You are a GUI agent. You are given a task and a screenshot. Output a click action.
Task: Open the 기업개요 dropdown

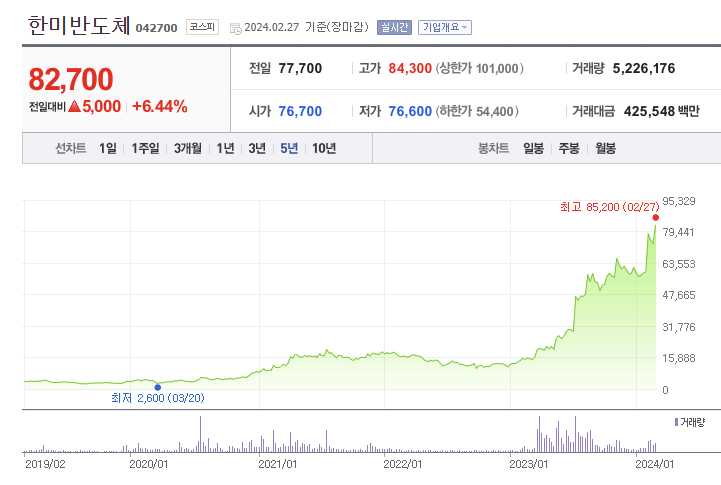pos(445,28)
